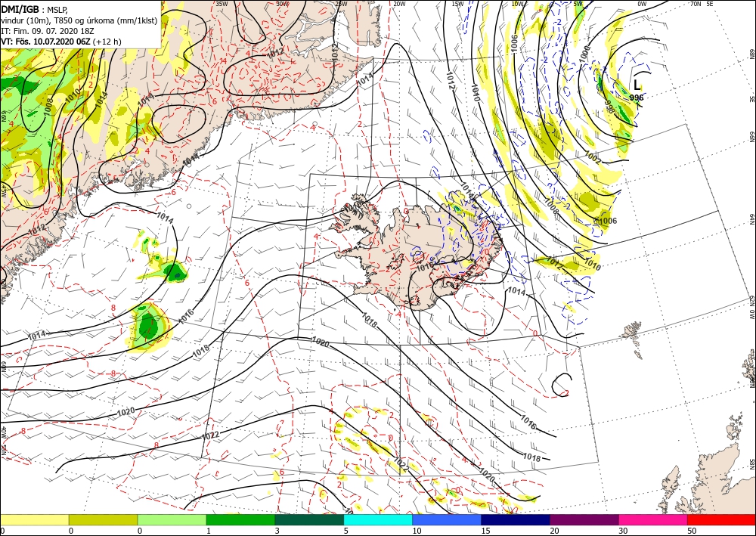
Task: Click the 20W longitude label
Action: [x=398, y=4]
